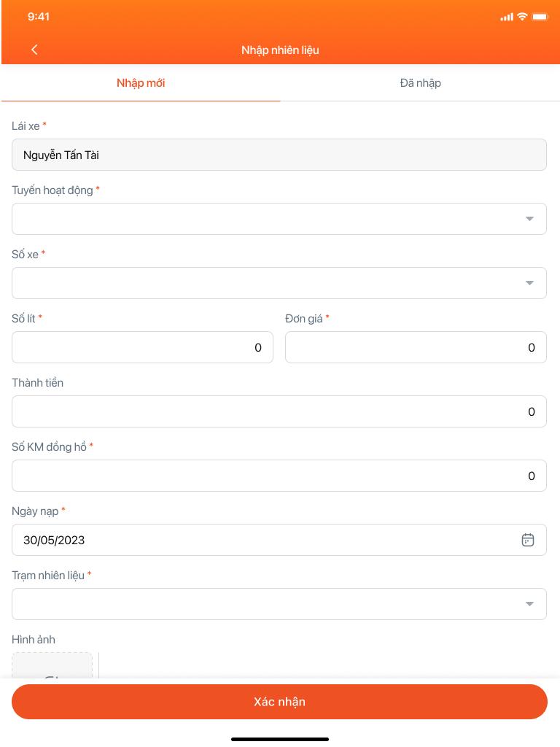Open the Số xe dropdown
The image size is (560, 747).
279,283
